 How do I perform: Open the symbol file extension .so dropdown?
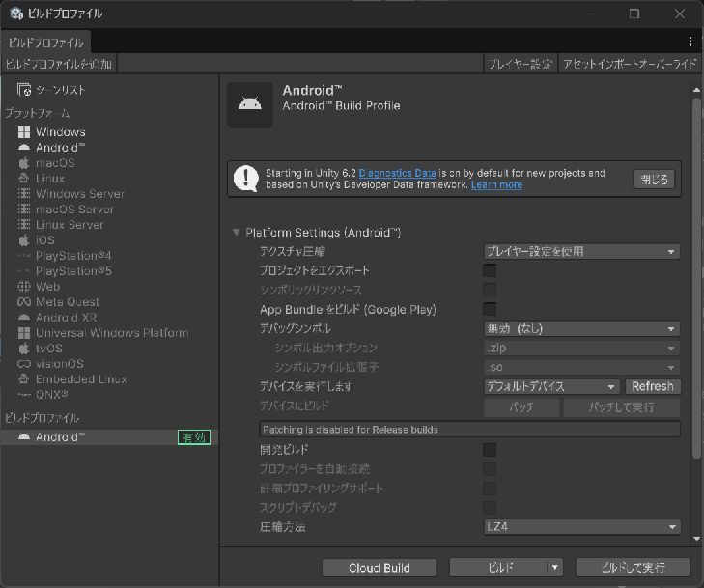tap(582, 367)
